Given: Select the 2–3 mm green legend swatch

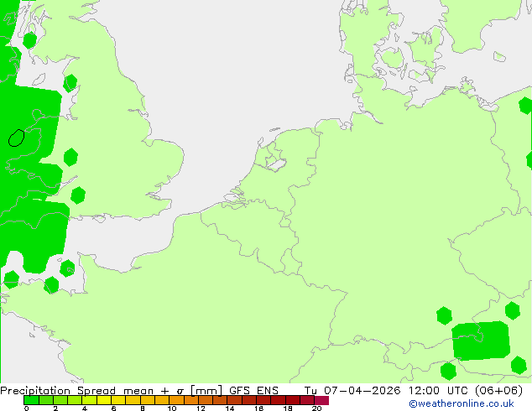Looking at the screenshot, I should [60, 400].
